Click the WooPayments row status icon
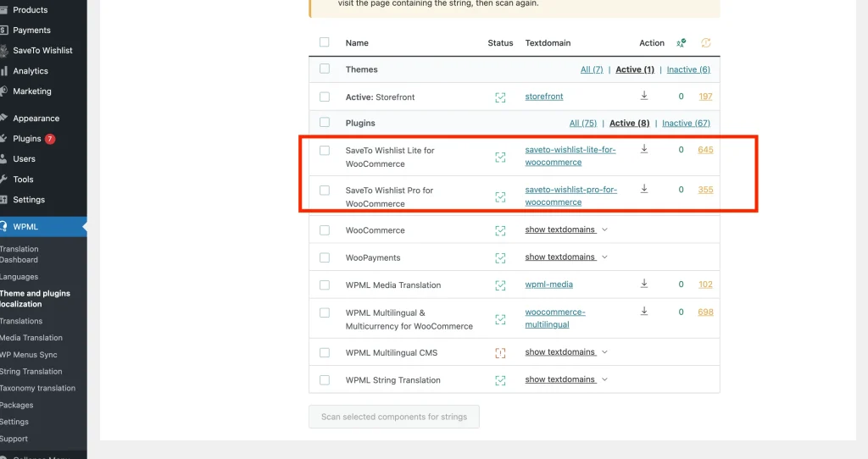The image size is (868, 459). (500, 258)
